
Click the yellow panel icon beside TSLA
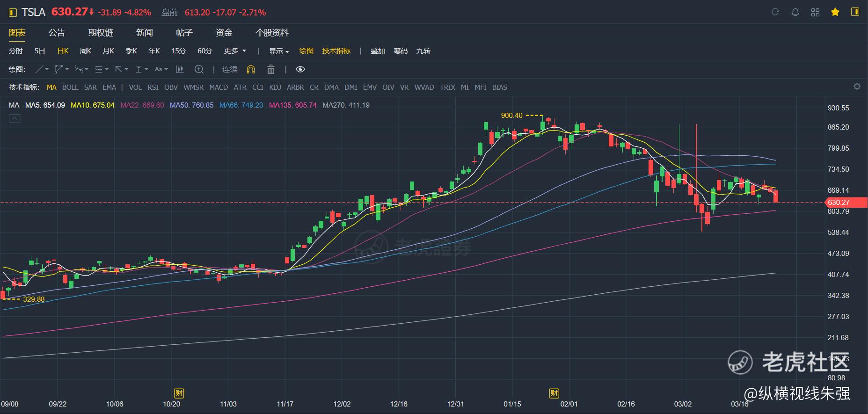click(13, 13)
